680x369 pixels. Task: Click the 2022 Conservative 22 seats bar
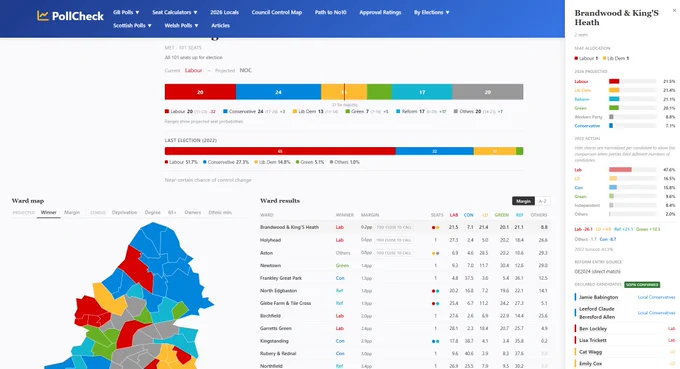[x=434, y=151]
